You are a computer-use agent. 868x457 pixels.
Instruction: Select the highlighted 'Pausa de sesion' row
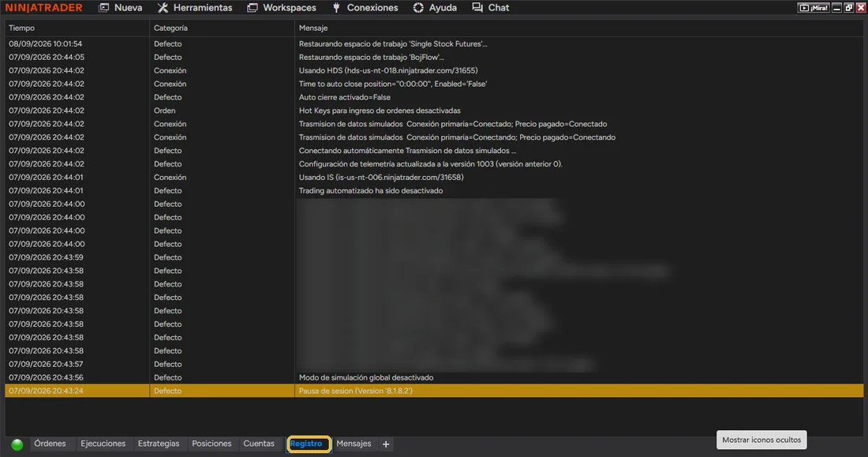click(x=434, y=391)
